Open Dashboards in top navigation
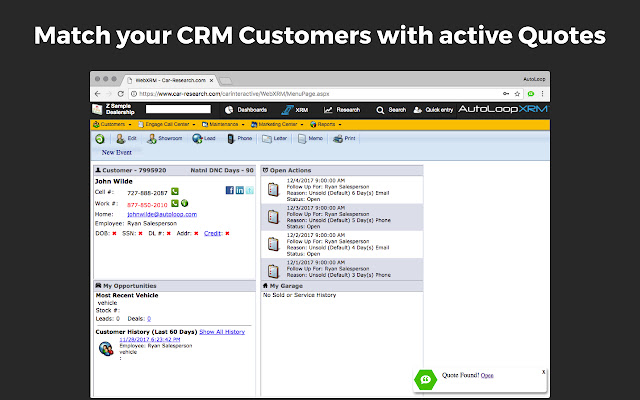This screenshot has height=400, width=640. point(246,110)
